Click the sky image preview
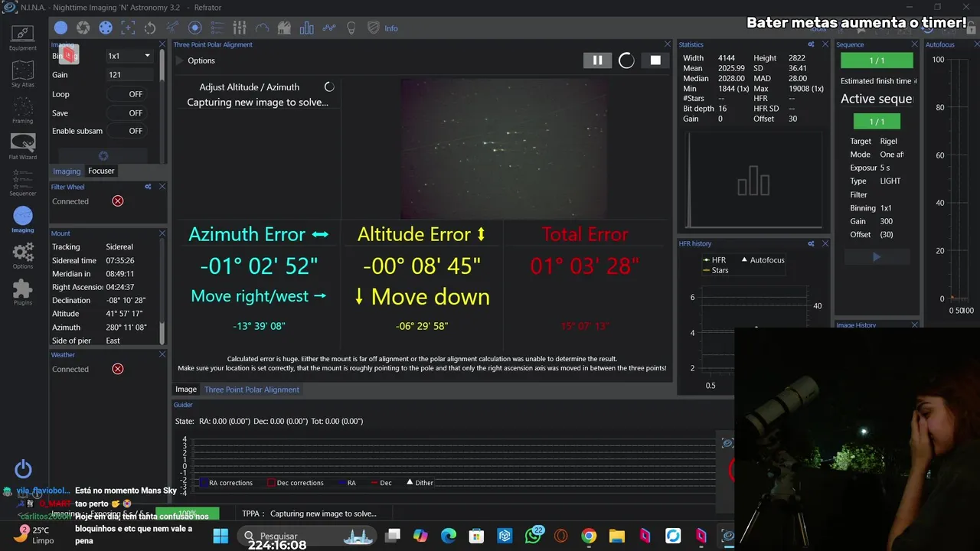The width and height of the screenshot is (980, 551). coord(504,148)
